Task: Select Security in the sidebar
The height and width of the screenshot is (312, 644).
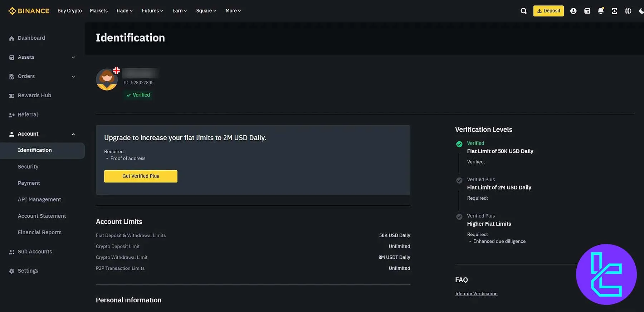Action: [x=28, y=167]
